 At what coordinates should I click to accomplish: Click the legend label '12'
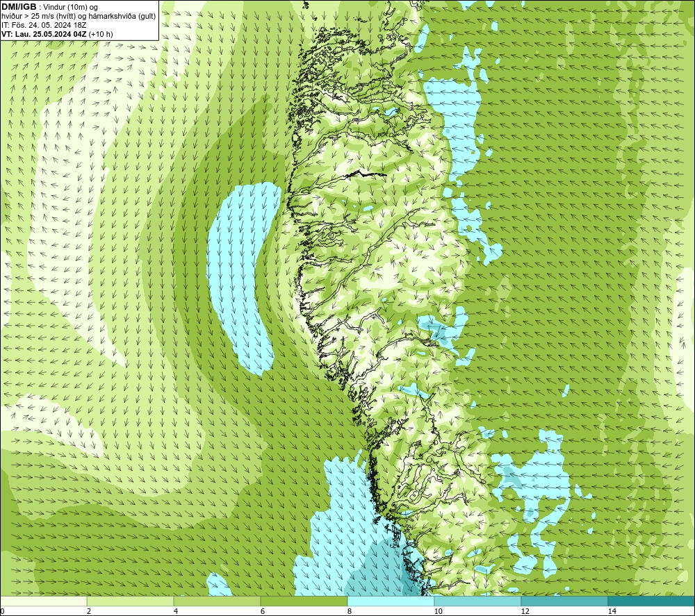pos(525,611)
